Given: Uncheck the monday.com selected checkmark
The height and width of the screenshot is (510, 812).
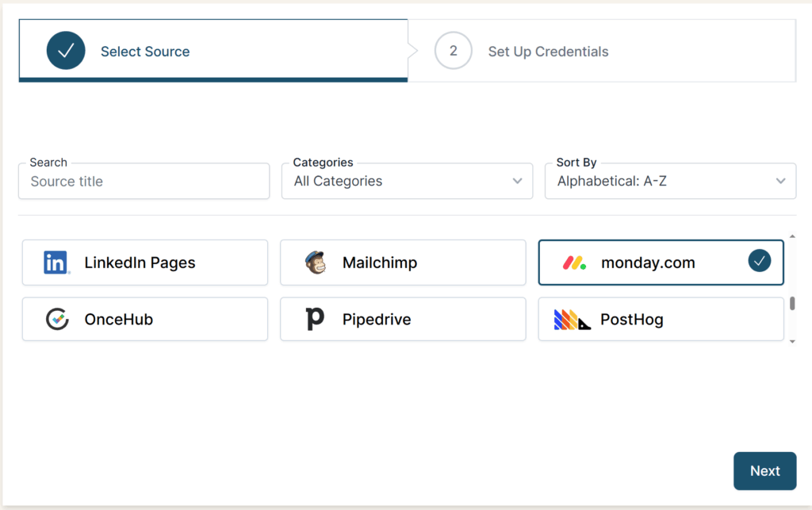Looking at the screenshot, I should tap(759, 260).
